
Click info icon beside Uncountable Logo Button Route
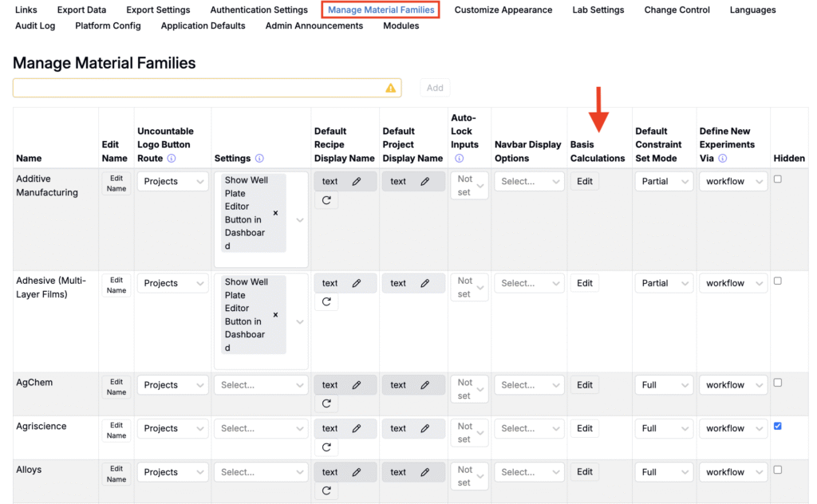click(172, 159)
